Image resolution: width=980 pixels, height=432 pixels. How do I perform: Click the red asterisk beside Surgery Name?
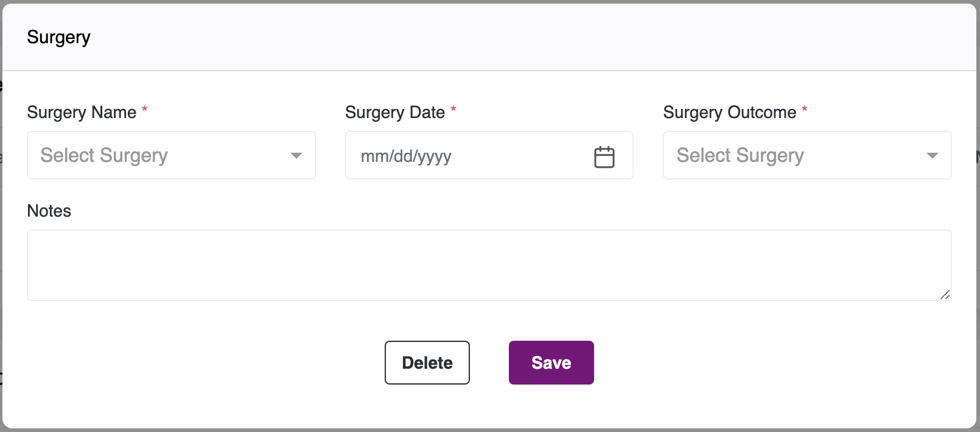tap(145, 110)
